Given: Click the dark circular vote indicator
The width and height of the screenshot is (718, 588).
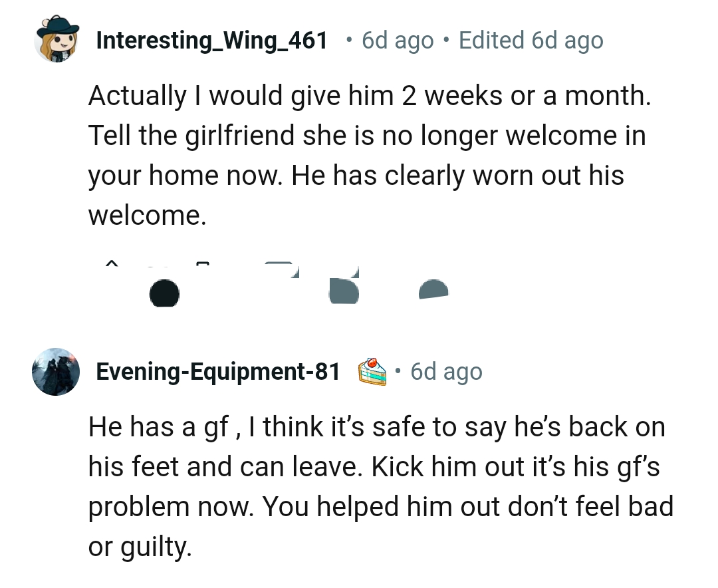Looking at the screenshot, I should (x=164, y=293).
